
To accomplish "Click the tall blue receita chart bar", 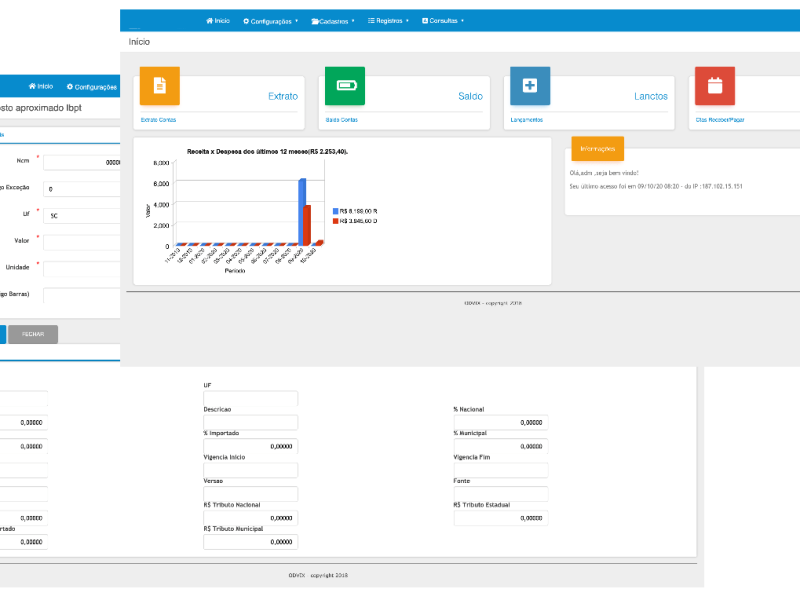I will [302, 212].
